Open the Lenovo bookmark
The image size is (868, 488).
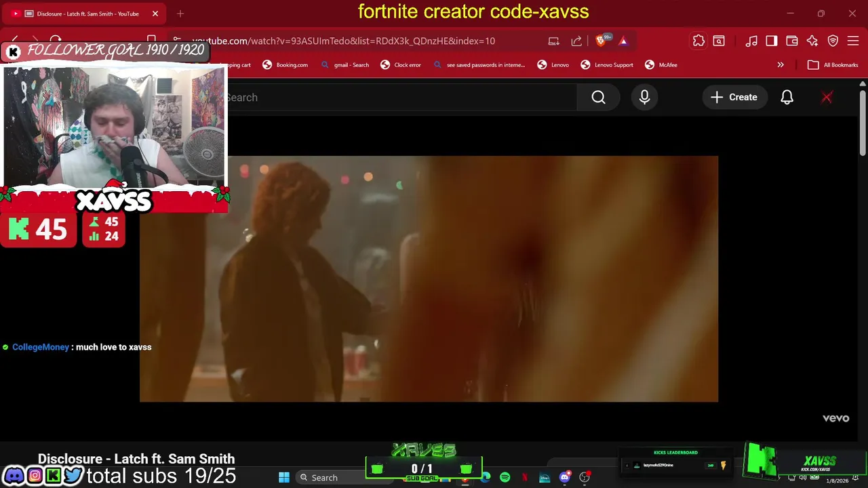coord(553,65)
